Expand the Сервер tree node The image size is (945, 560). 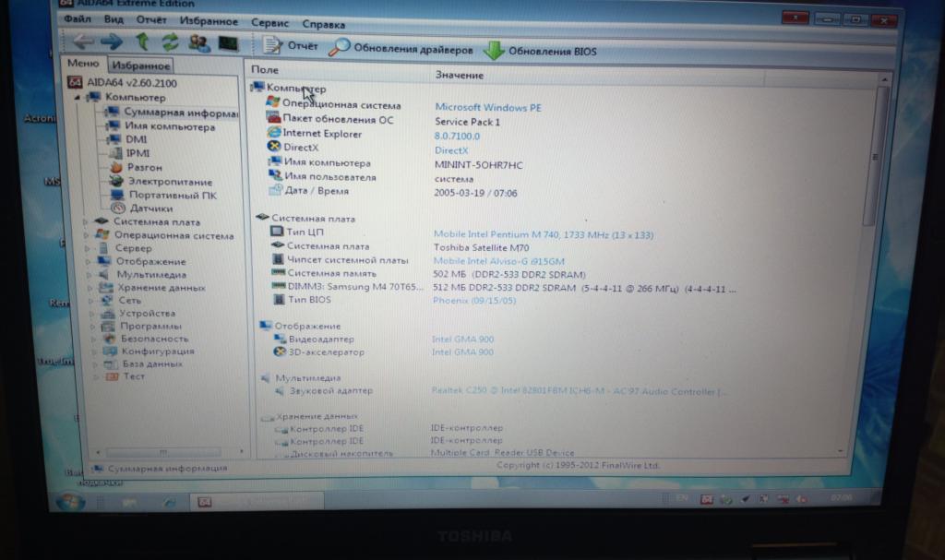click(x=88, y=248)
